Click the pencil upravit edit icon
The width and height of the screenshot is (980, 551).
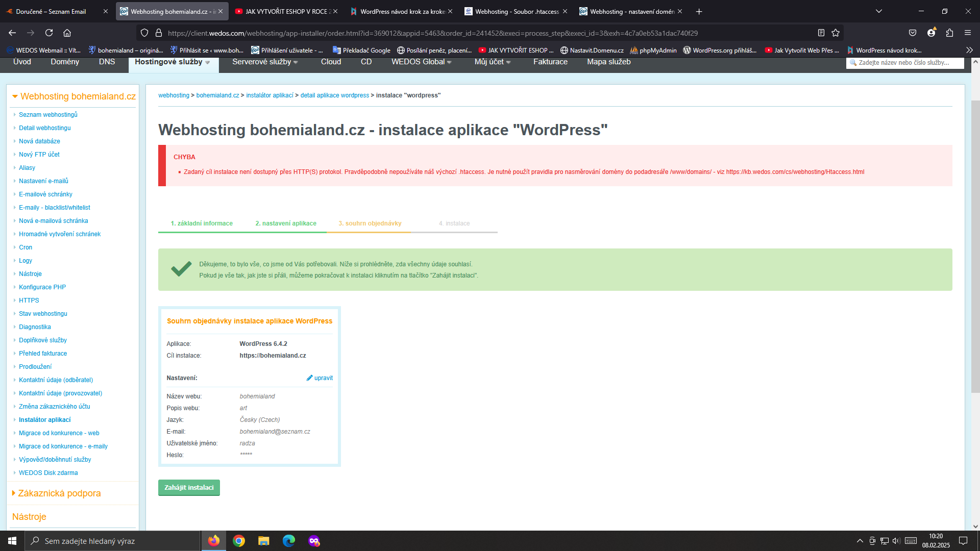pyautogui.click(x=310, y=378)
